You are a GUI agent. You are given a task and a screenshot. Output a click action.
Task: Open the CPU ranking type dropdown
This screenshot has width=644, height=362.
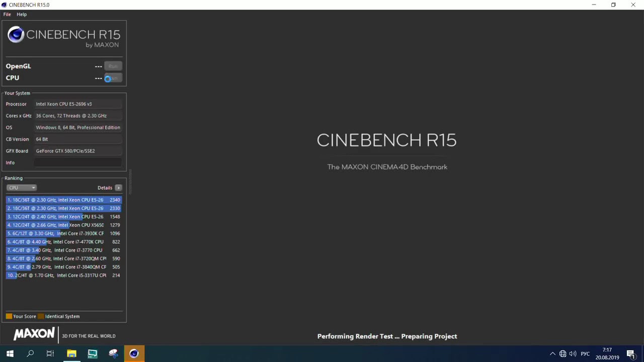21,188
